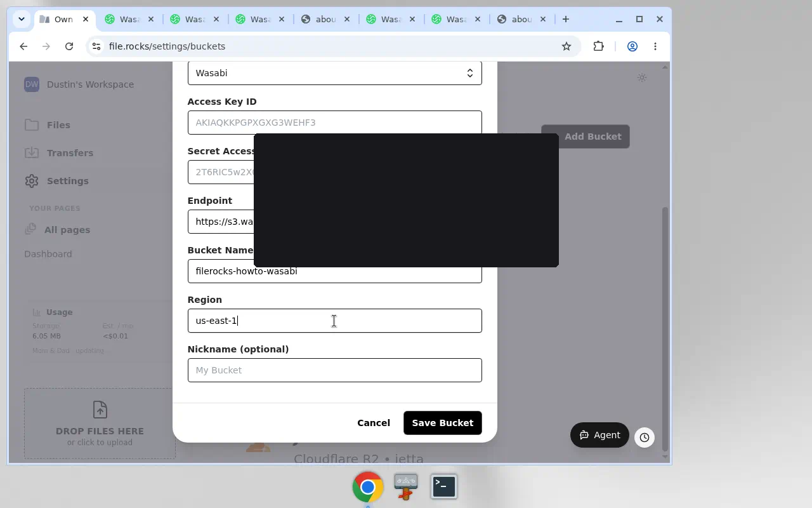The height and width of the screenshot is (508, 812).
Task: Open the Wasabi provider dropdown
Action: [335, 73]
